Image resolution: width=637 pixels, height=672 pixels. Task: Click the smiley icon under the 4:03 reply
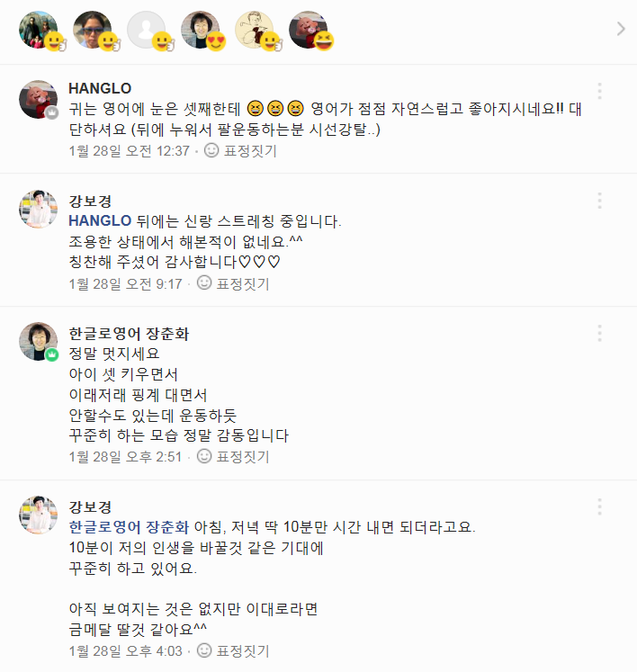point(204,650)
